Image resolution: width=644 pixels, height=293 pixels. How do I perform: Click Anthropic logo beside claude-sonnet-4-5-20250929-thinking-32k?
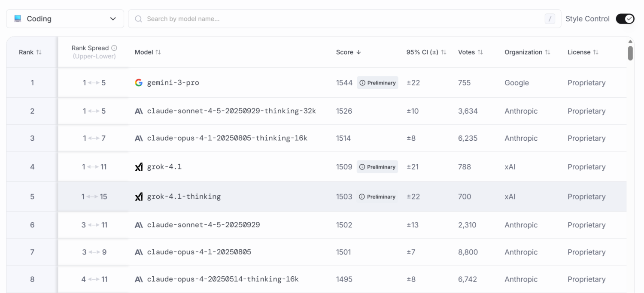click(139, 111)
